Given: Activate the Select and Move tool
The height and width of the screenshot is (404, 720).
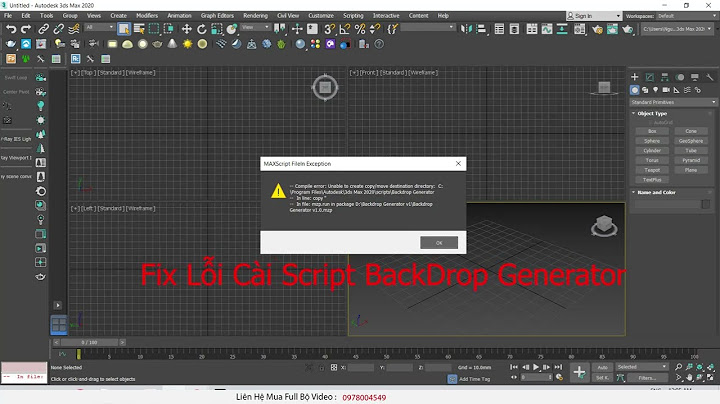Looking at the screenshot, I should click(x=186, y=29).
